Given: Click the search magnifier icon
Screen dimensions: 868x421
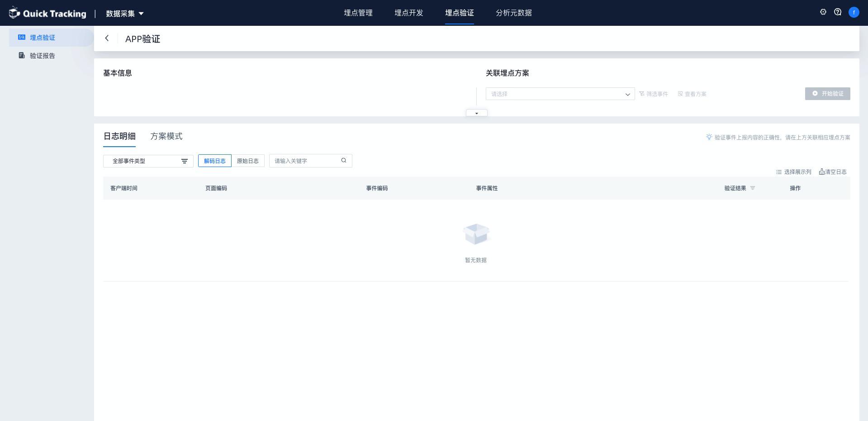Looking at the screenshot, I should (x=344, y=160).
